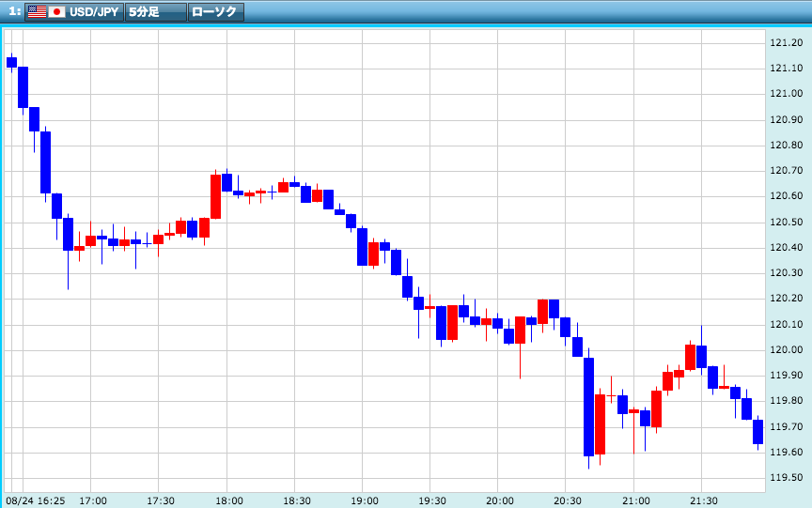The width and height of the screenshot is (812, 508).
Task: Select the 21:00 time axis label
Action: click(636, 500)
